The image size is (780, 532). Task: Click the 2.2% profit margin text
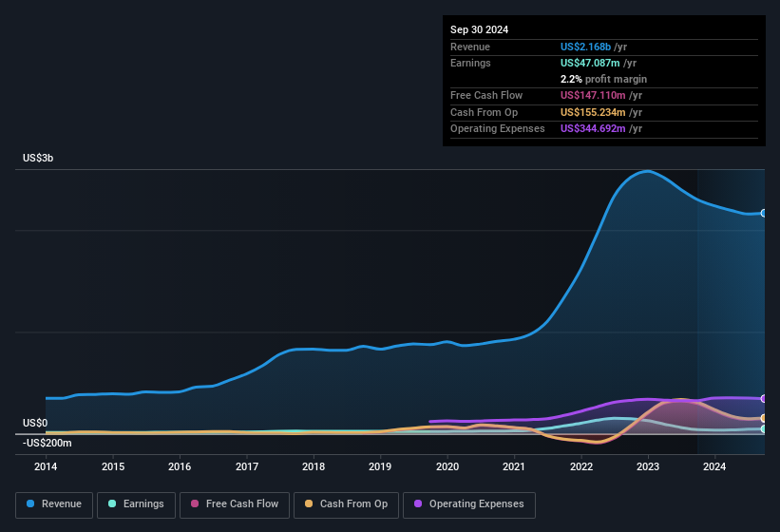pyautogui.click(x=603, y=79)
